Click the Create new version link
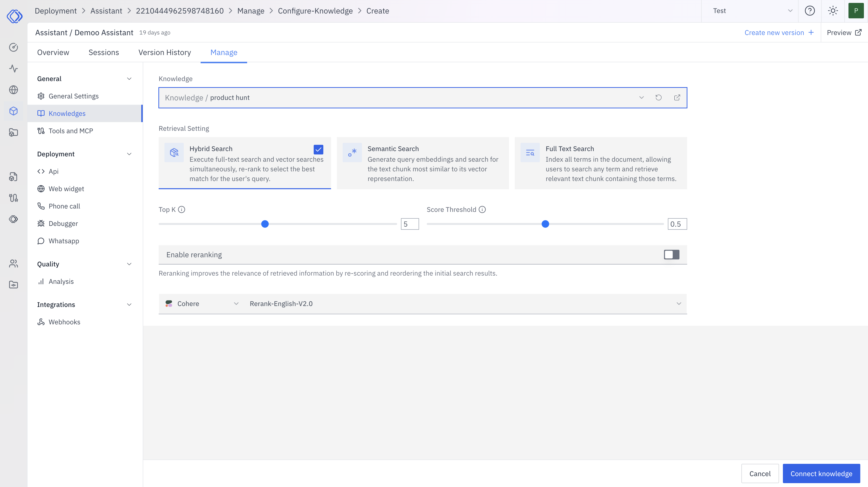The height and width of the screenshot is (487, 868). (x=775, y=32)
